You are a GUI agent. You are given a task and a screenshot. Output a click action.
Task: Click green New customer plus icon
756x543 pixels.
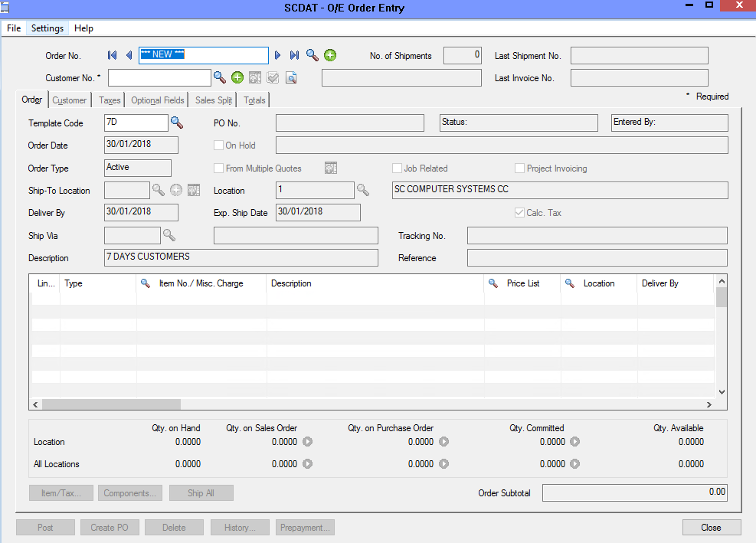coord(237,77)
